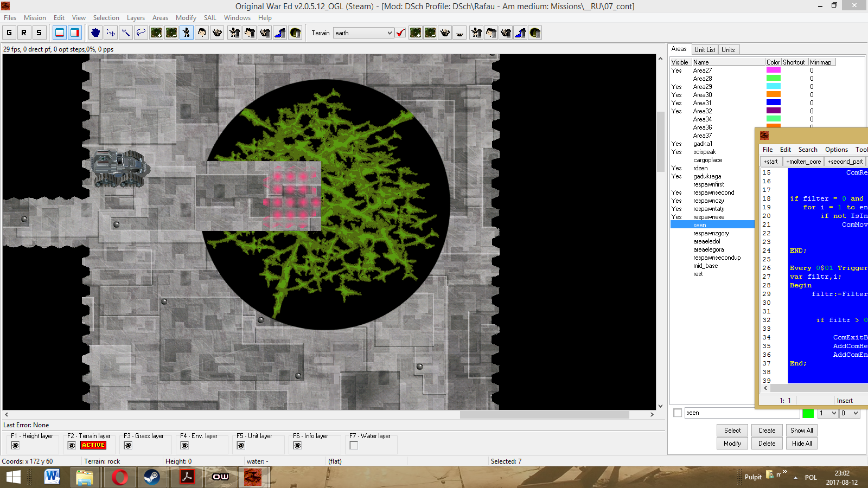Click the Hide All button
This screenshot has width=868, height=488.
802,444
